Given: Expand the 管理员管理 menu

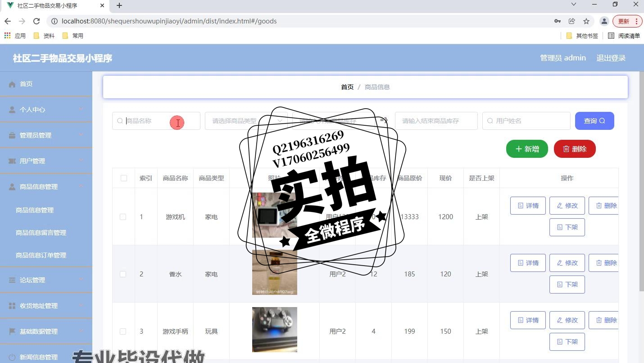Looking at the screenshot, I should click(x=46, y=135).
